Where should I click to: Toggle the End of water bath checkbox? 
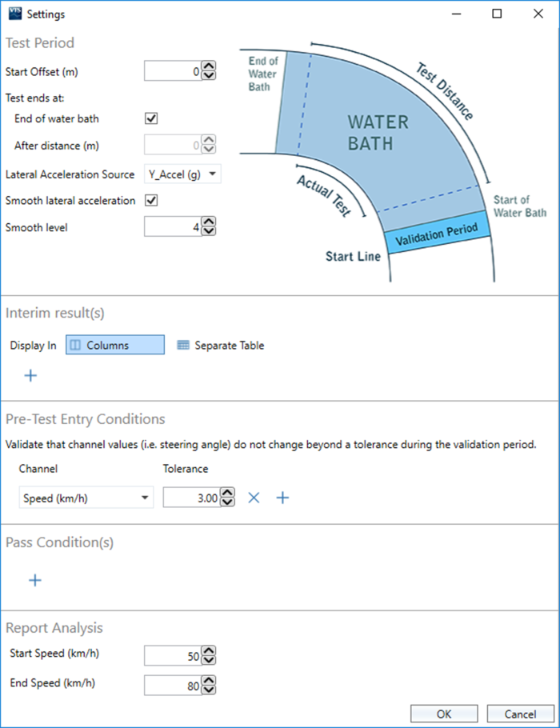(151, 118)
